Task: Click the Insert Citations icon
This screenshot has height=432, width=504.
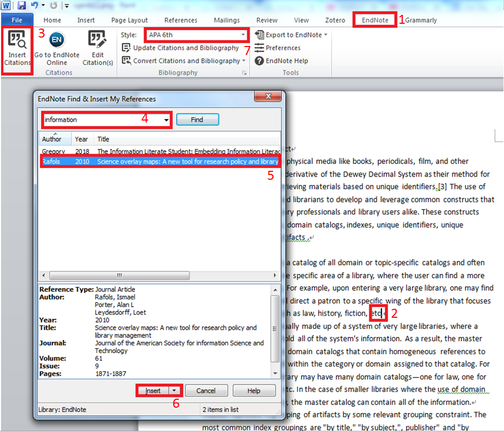Action: point(17,48)
